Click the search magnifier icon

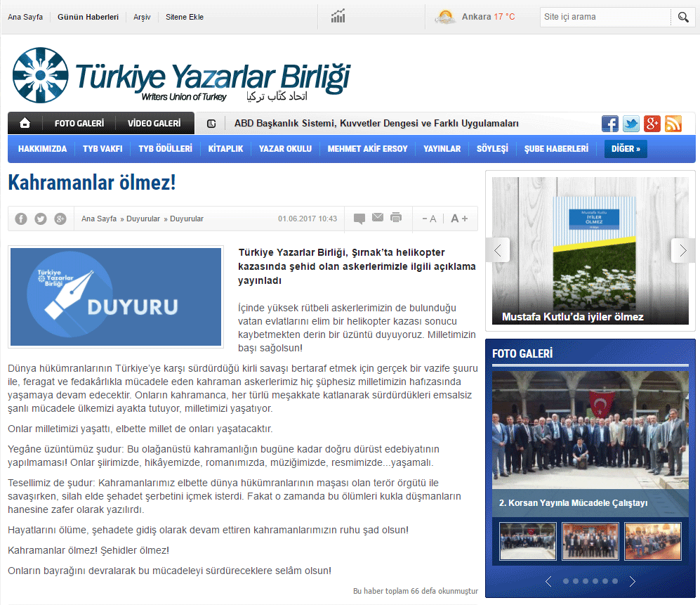683,17
